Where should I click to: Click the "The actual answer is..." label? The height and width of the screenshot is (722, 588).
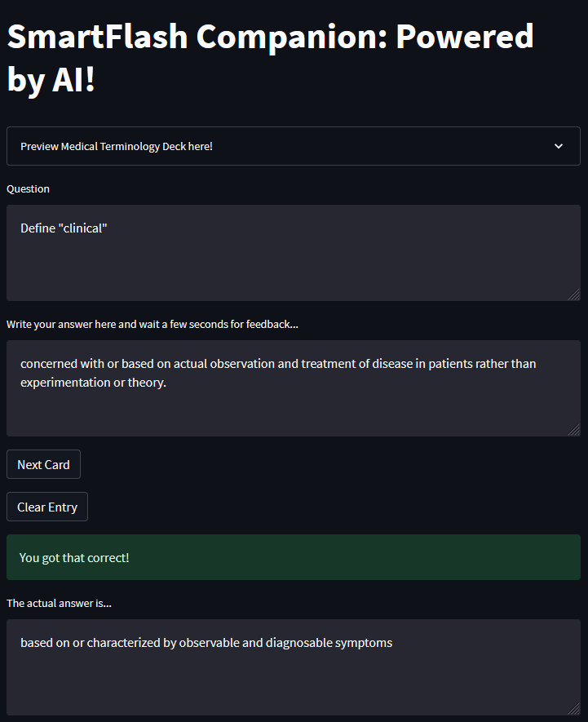point(59,603)
